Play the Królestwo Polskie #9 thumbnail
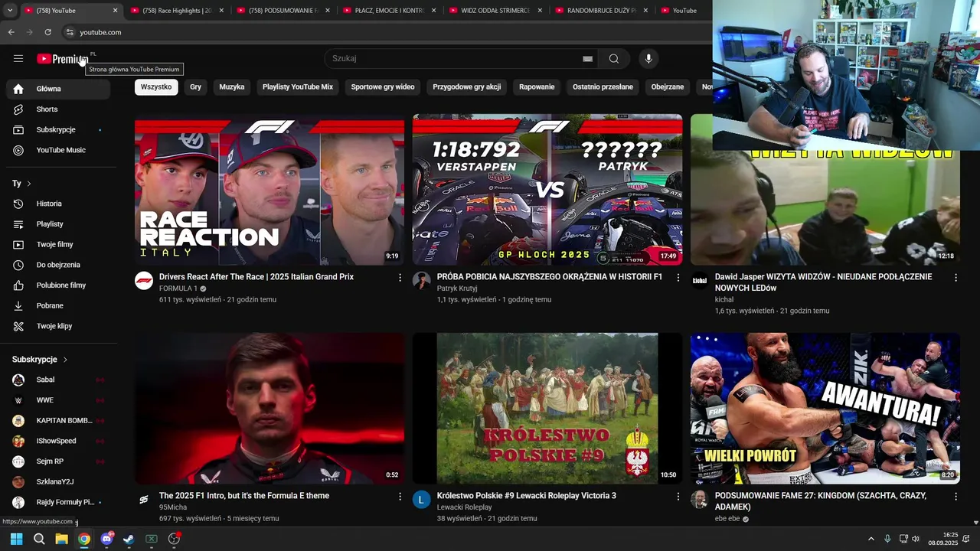980x551 pixels. coord(547,409)
